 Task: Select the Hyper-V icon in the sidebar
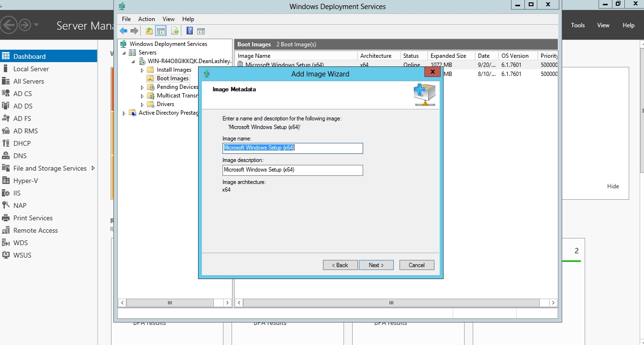click(6, 181)
